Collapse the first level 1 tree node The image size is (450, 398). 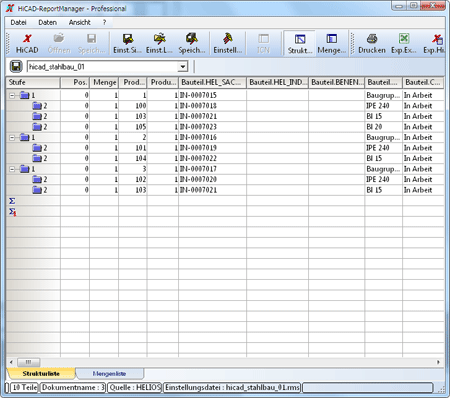(x=12, y=96)
